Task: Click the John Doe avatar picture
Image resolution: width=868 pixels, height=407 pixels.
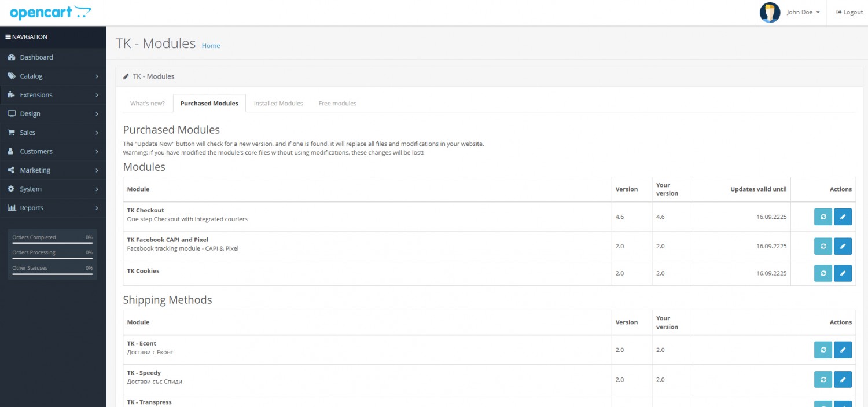Action: 770,13
